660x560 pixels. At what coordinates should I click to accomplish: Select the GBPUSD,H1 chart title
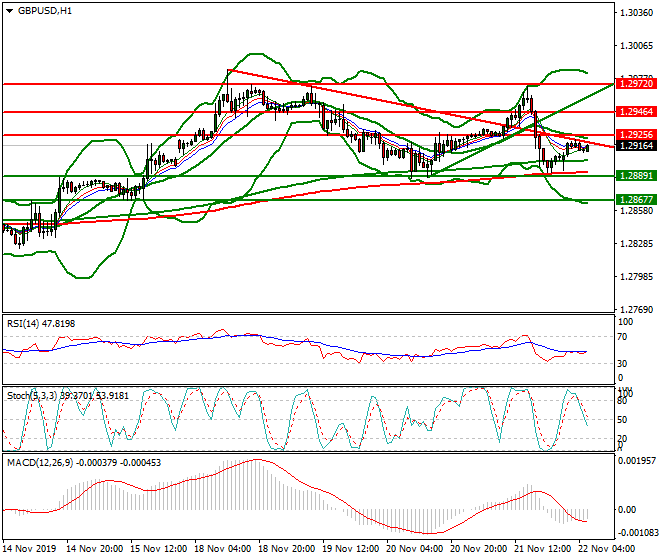click(x=45, y=11)
